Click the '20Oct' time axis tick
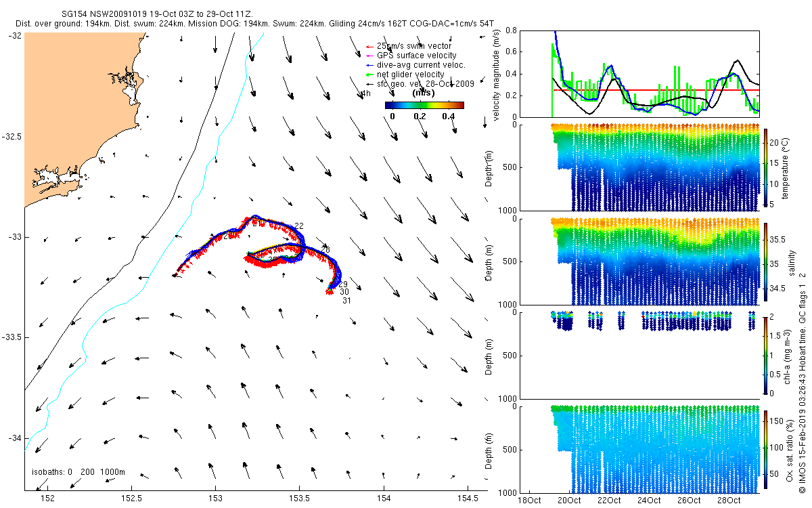The height and width of the screenshot is (508, 812). click(x=569, y=501)
